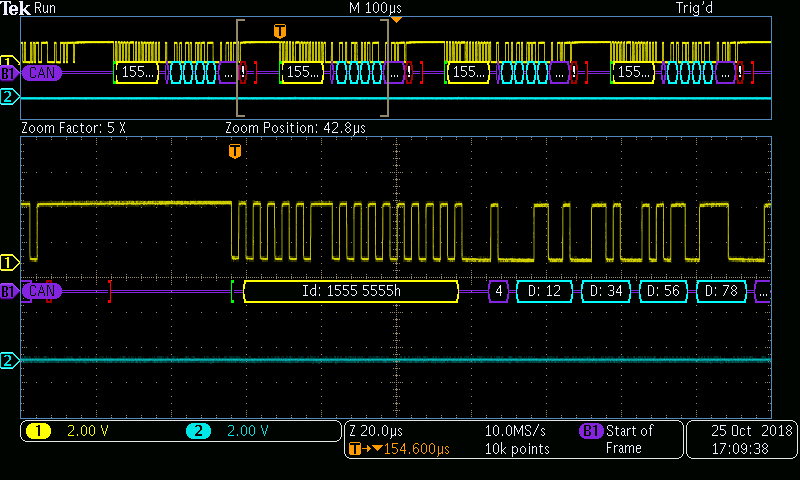Click the first 155... frame in overview
Screen dimensions: 800x480
[x=137, y=72]
